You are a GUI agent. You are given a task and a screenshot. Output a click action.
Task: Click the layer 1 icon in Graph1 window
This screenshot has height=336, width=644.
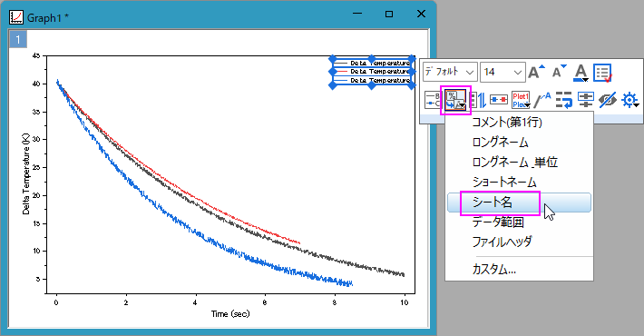(x=17, y=39)
